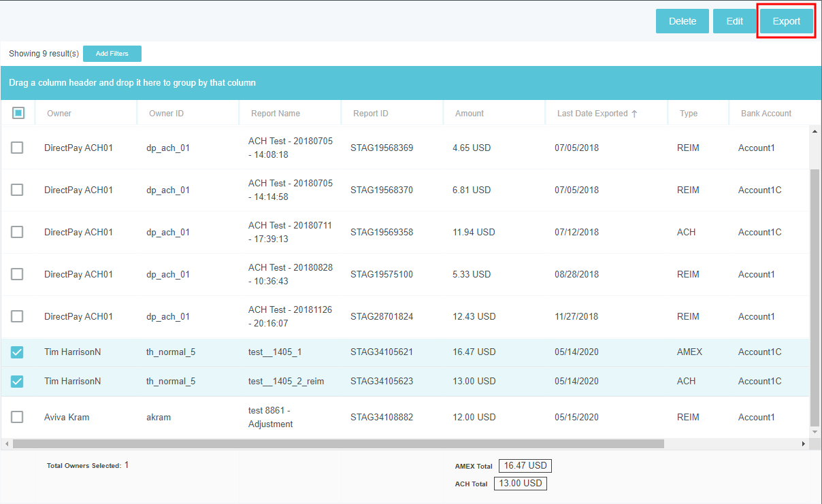The width and height of the screenshot is (822, 504).
Task: Click the horizontal scrollbar left arrow
Action: click(x=6, y=444)
